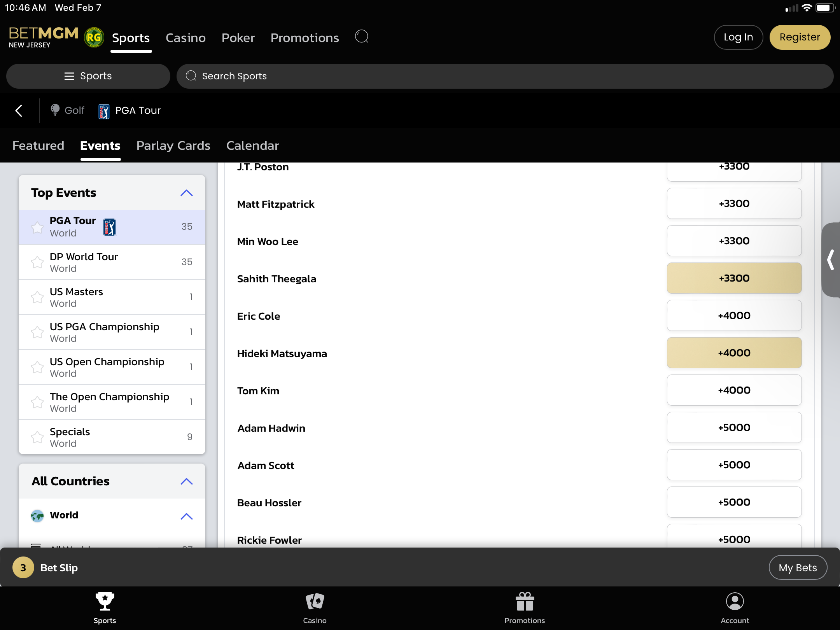Open Promotions gift icon in bottom bar
The image size is (840, 630).
(525, 602)
